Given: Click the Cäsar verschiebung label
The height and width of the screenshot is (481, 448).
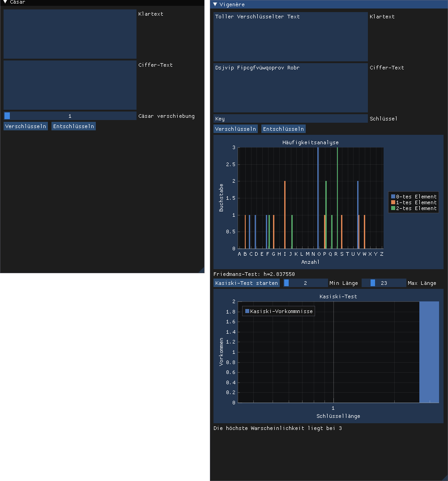Looking at the screenshot, I should 166,116.
